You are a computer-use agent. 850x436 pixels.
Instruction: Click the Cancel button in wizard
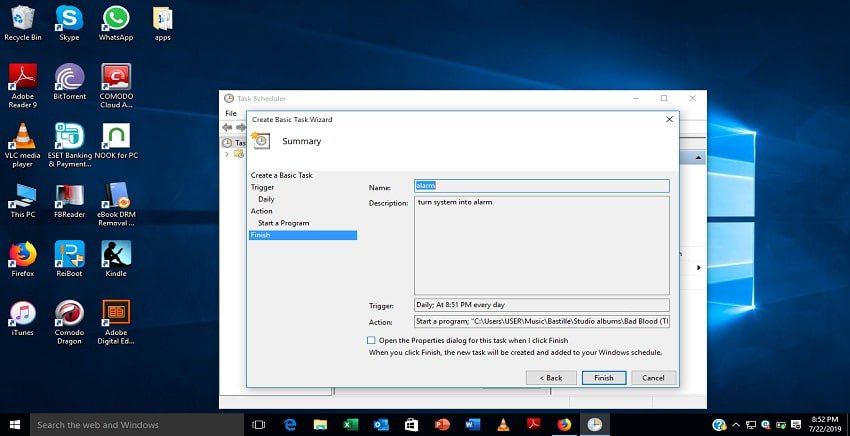(653, 378)
